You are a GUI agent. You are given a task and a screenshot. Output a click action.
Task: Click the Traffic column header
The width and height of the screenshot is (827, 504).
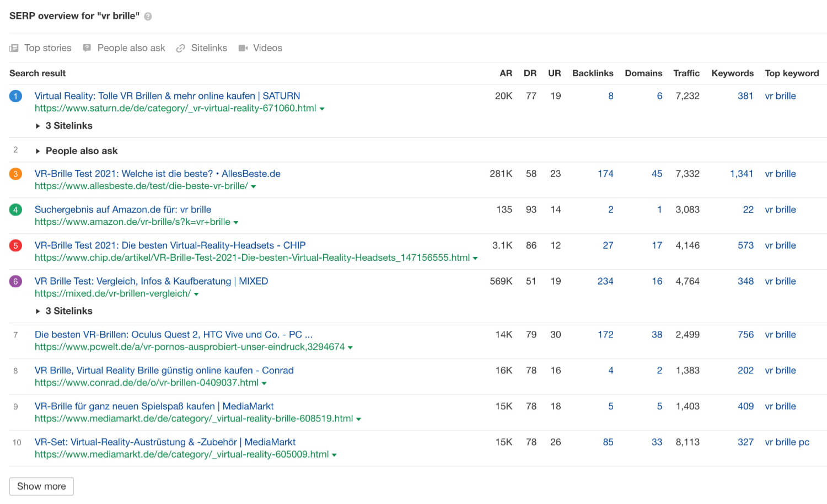[686, 73]
